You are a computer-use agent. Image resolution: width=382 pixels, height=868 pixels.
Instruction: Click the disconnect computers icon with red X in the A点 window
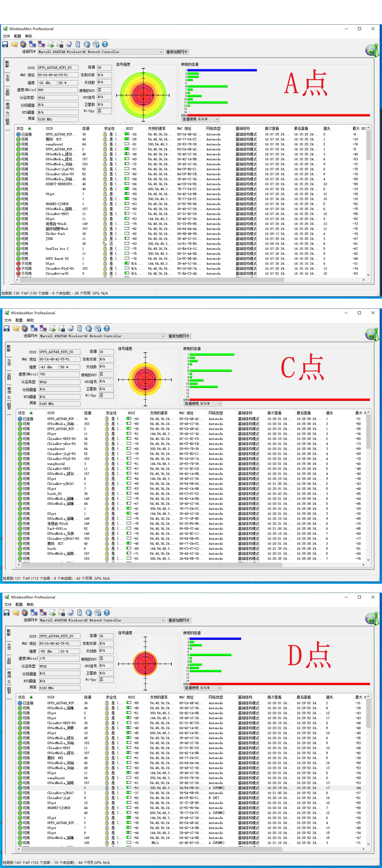click(x=41, y=44)
